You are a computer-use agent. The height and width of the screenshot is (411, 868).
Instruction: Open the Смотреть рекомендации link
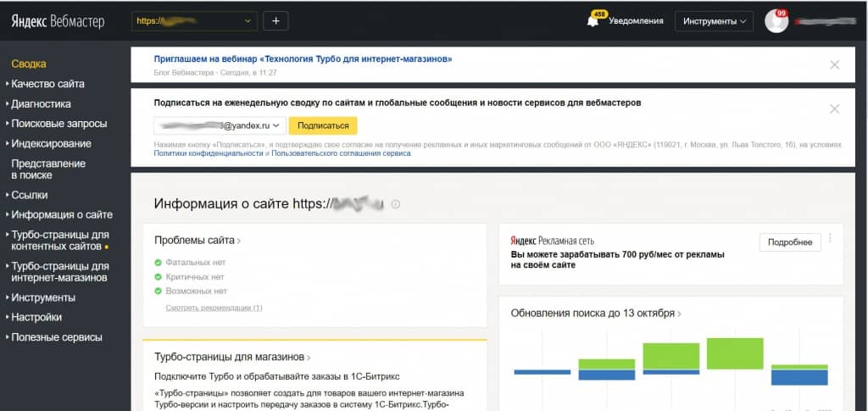point(214,308)
